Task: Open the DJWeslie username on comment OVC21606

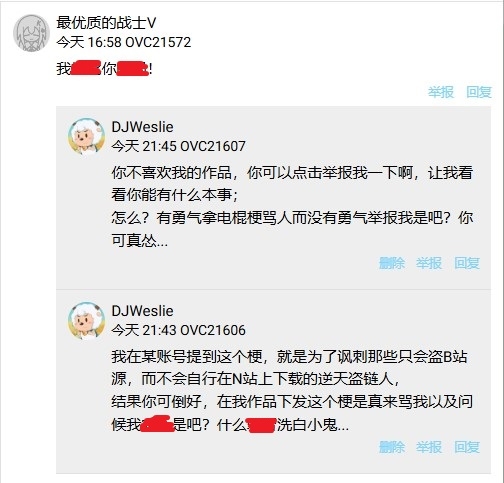Action: pyautogui.click(x=142, y=311)
